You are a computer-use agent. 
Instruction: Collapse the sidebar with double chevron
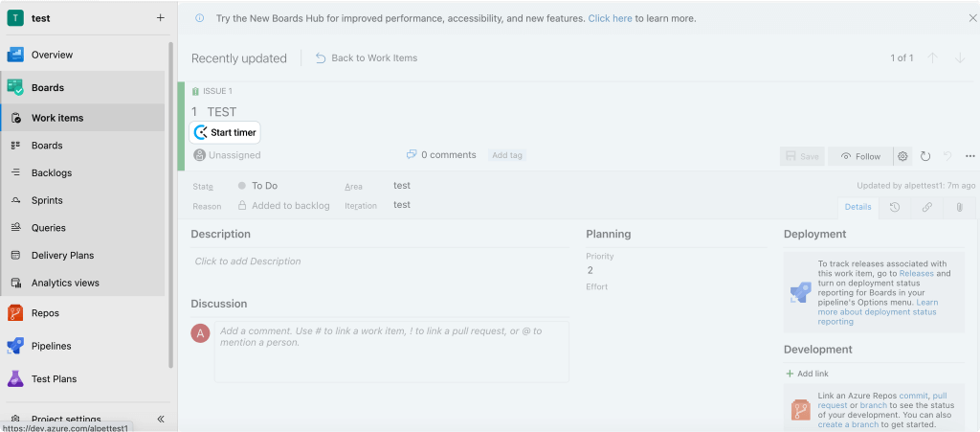[160, 419]
